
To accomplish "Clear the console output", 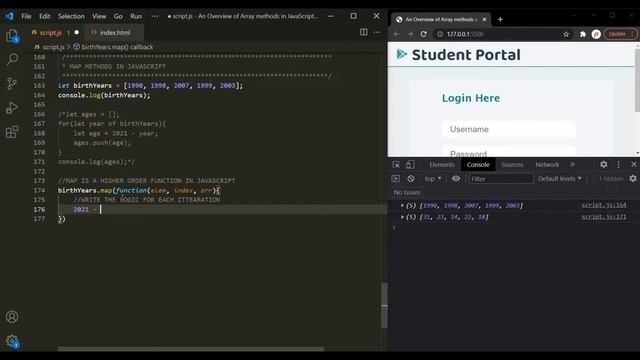I will click(x=411, y=179).
